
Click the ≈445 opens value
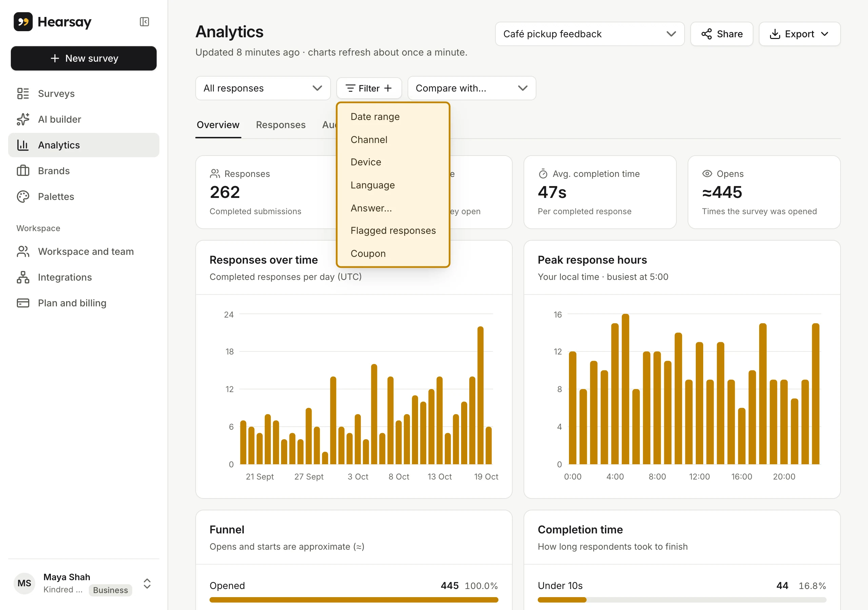click(722, 192)
